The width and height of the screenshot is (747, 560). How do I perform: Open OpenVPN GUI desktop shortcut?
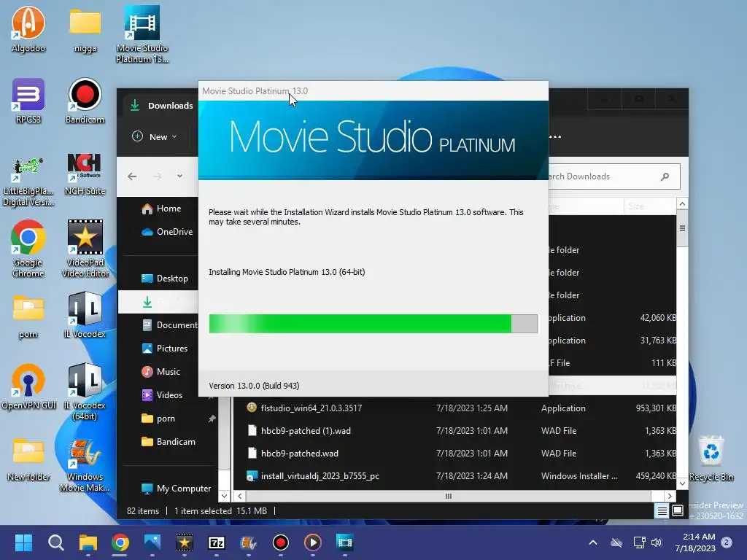click(x=28, y=386)
